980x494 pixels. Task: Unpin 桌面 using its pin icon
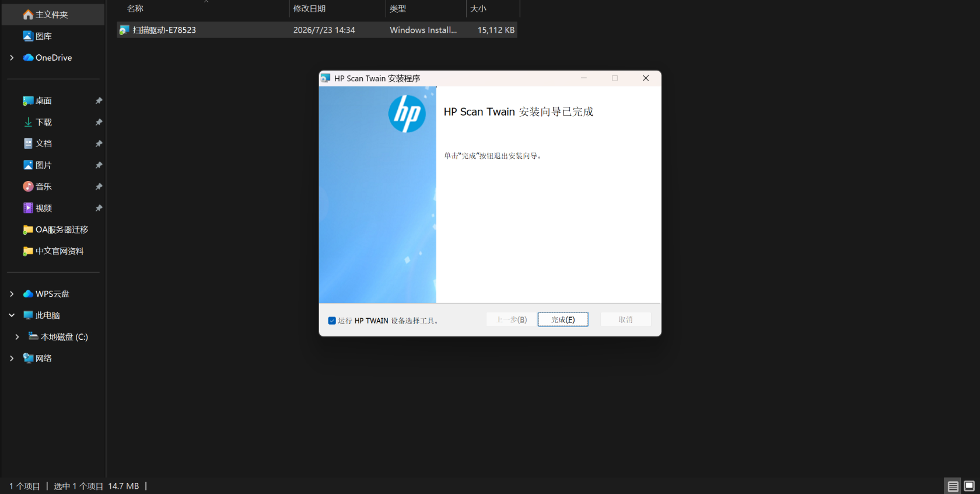[99, 101]
